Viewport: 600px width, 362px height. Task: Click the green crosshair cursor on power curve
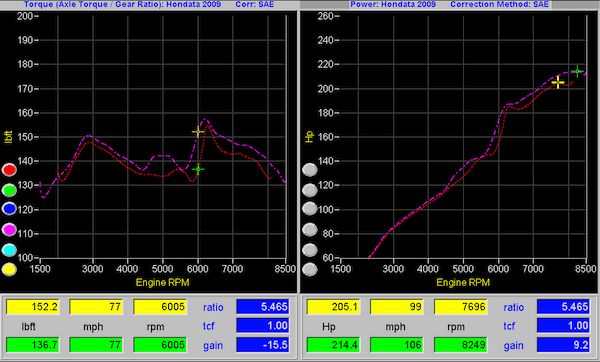pyautogui.click(x=577, y=72)
